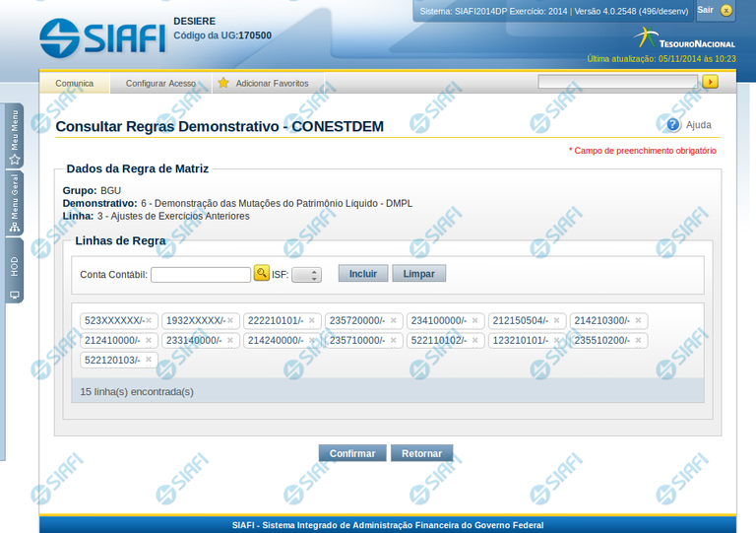Screen dimensions: 756x533
Task: Click the Última atualização timestamp
Action: 661,59
